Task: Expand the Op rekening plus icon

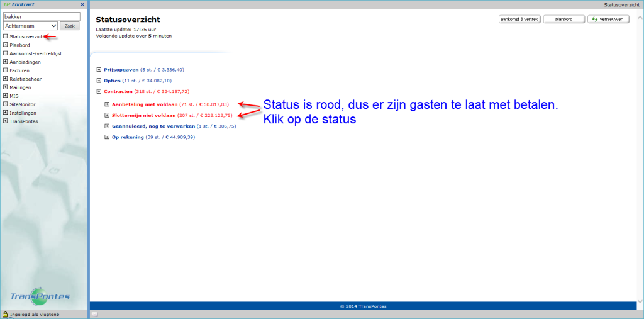Action: point(107,137)
